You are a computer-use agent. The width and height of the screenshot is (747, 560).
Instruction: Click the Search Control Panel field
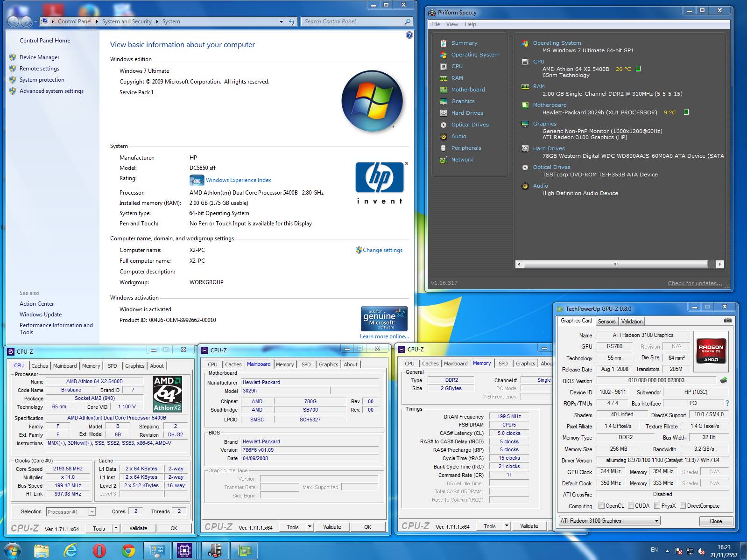coord(353,21)
